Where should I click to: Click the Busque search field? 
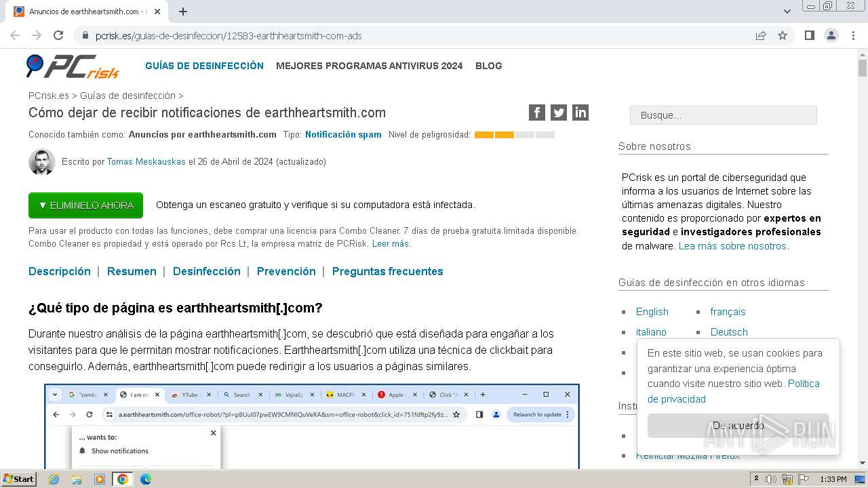[x=723, y=115]
